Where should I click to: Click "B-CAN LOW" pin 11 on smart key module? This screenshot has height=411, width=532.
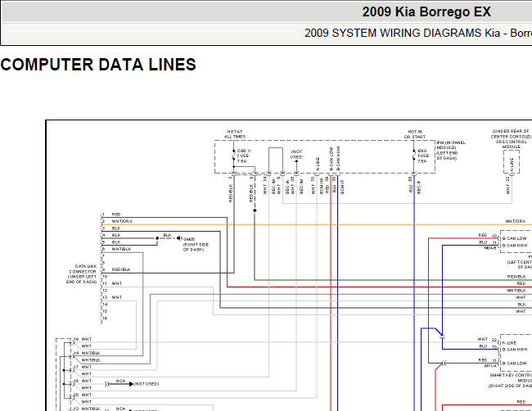point(514,364)
